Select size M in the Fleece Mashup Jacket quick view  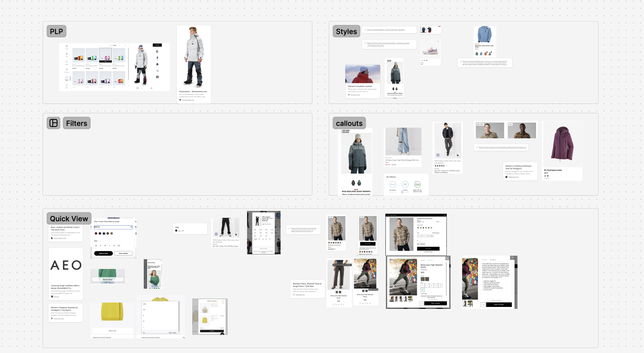click(x=105, y=246)
